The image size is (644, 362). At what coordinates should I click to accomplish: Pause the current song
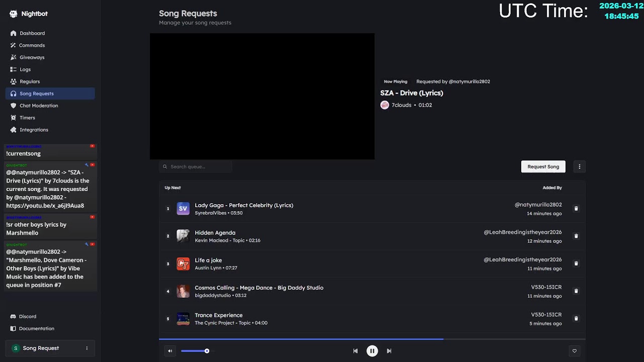[x=372, y=351]
